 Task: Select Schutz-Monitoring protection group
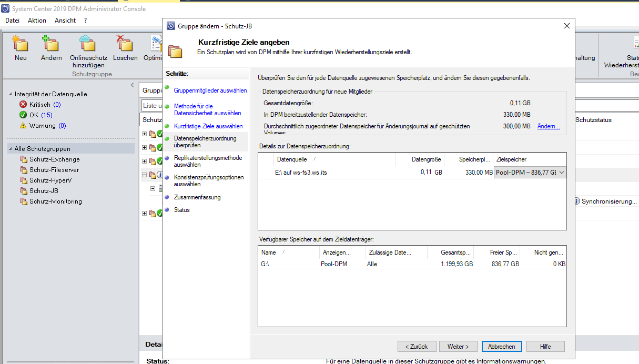tap(56, 201)
